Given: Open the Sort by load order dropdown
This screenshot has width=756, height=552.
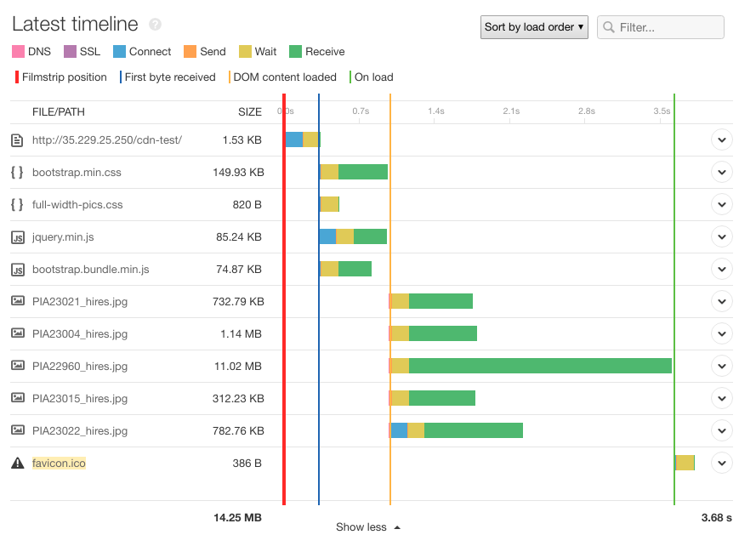Looking at the screenshot, I should [x=535, y=27].
